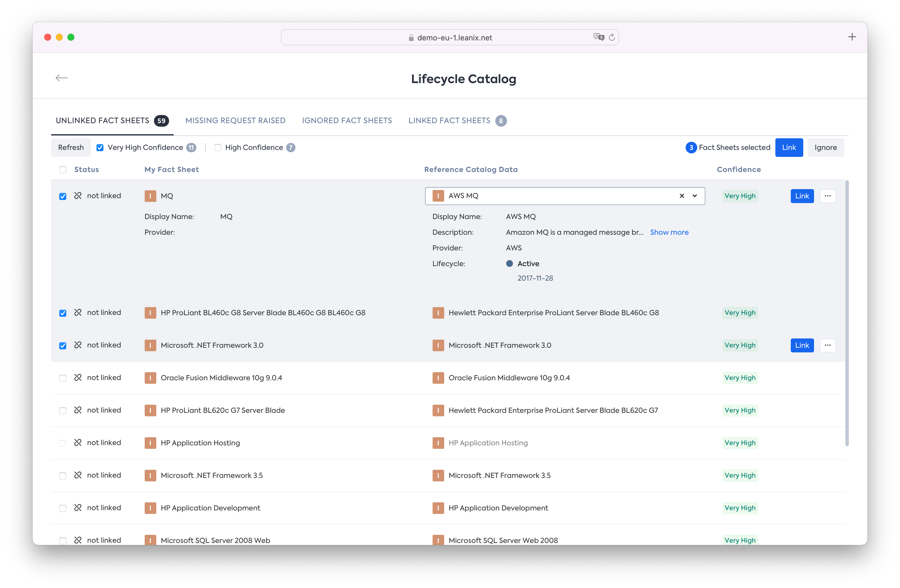Click the Confidence column header

coord(738,169)
